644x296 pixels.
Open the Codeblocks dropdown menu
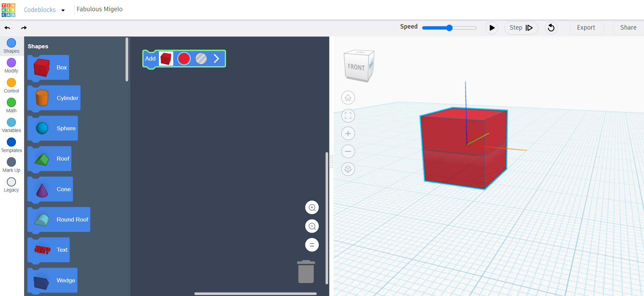click(44, 10)
